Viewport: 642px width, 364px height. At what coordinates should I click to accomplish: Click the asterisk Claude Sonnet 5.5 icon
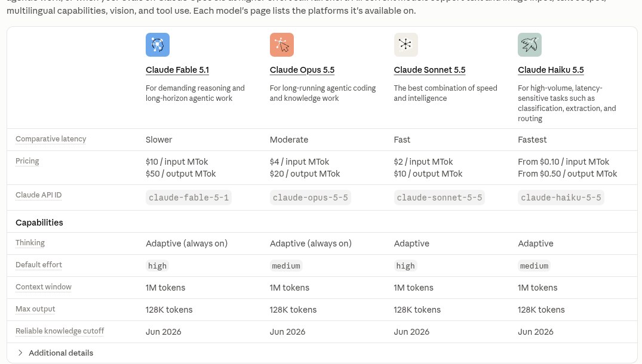click(x=406, y=45)
